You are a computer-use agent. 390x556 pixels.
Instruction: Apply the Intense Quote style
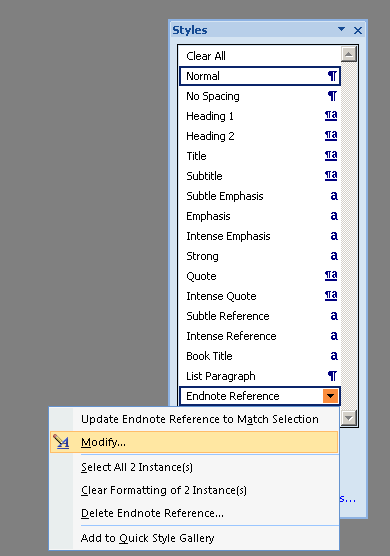(260, 296)
